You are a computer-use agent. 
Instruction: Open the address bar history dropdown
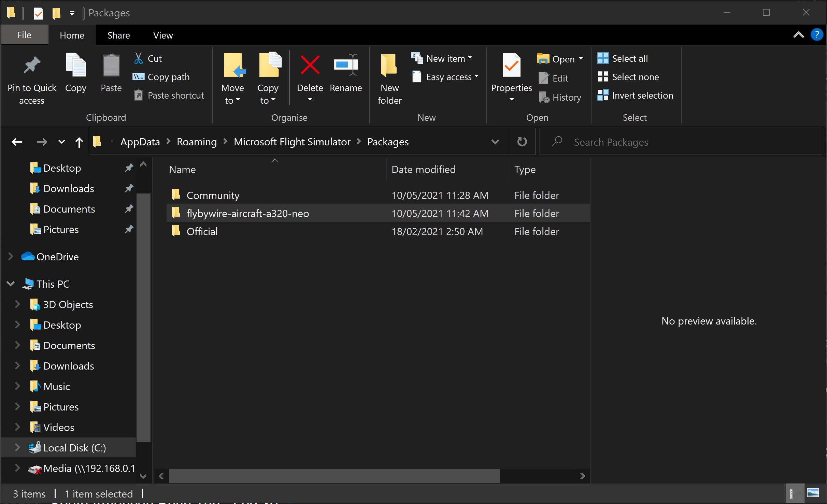pos(495,142)
